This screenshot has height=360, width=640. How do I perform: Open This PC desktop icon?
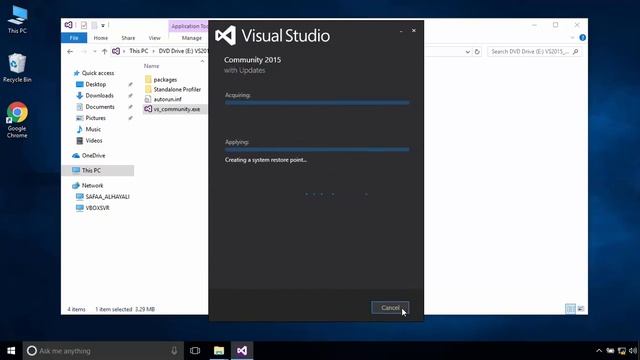click(x=17, y=20)
